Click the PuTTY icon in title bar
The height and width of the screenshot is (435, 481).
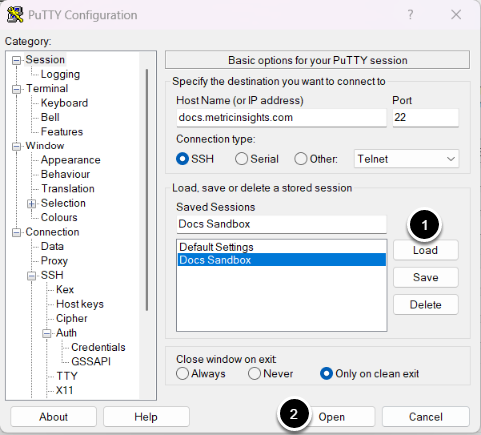tap(15, 14)
